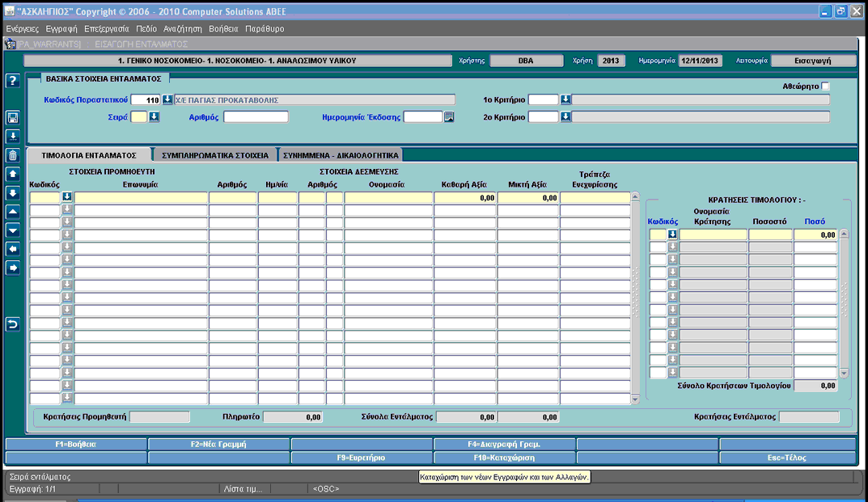Click the F4=Διαγραφή Γραμ. button
Image resolution: width=868 pixels, height=502 pixels.
click(x=504, y=444)
